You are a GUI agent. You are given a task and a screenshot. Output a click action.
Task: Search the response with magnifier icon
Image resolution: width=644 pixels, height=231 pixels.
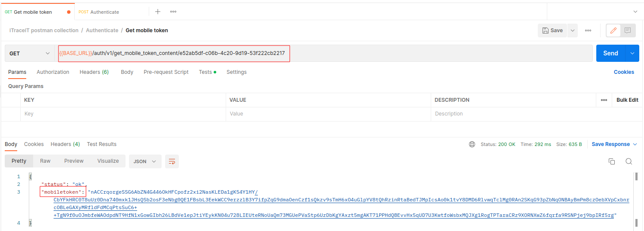[629, 161]
